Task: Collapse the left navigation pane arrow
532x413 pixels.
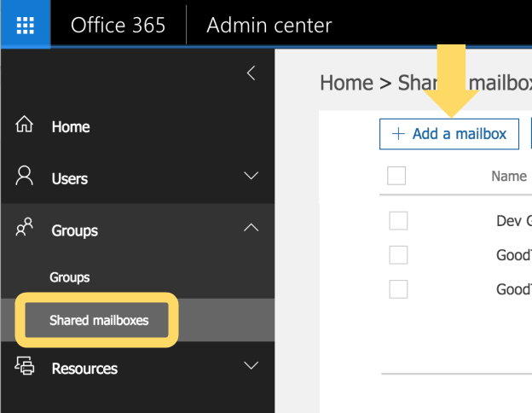Action: coord(251,73)
